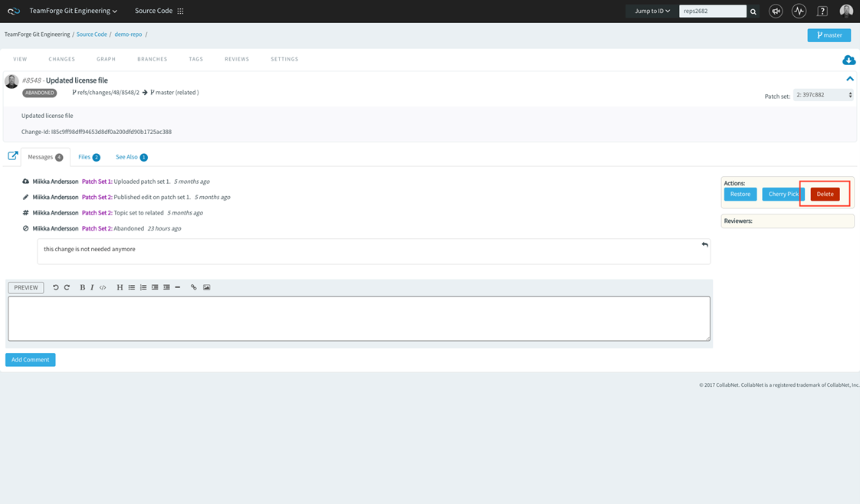Open the help question mark icon
The image size is (860, 504).
822,11
